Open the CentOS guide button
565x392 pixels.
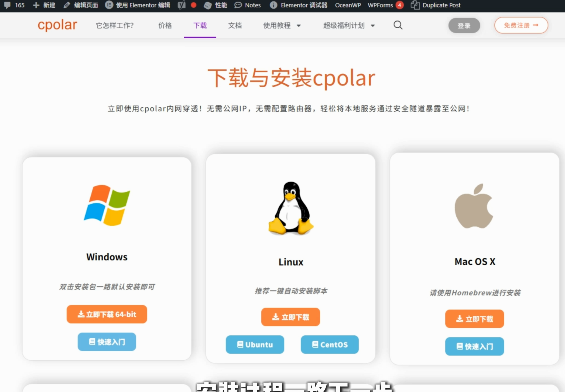(330, 345)
